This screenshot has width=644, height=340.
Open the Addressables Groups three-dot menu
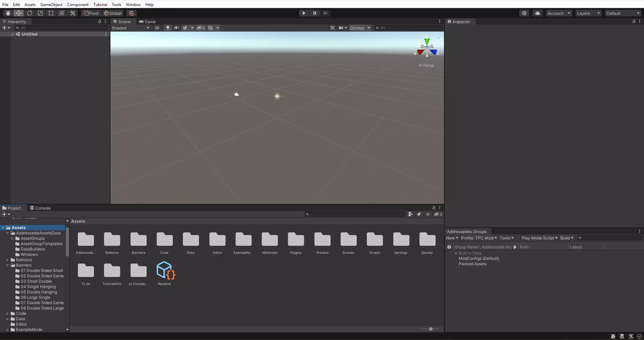pyautogui.click(x=640, y=231)
